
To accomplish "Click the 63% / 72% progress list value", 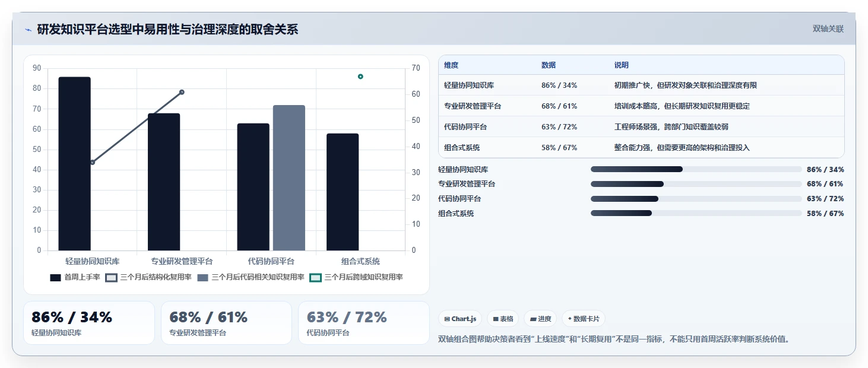I will pos(825,199).
